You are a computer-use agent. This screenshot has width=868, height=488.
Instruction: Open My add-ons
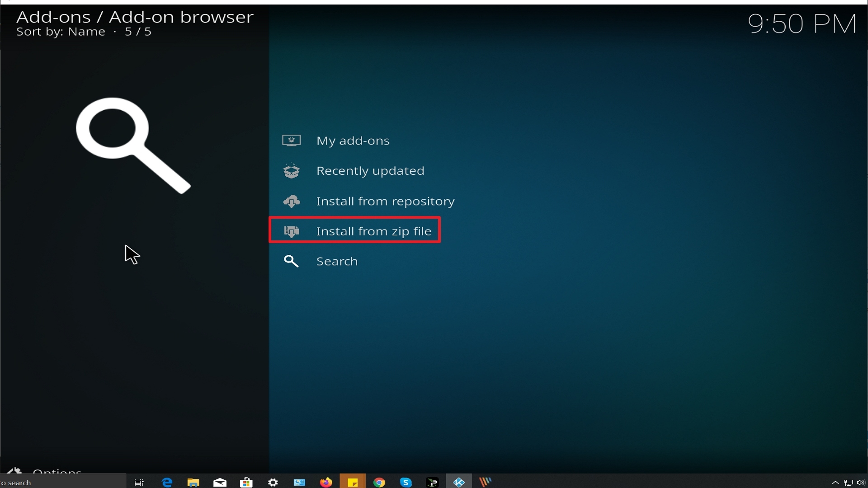[354, 141]
